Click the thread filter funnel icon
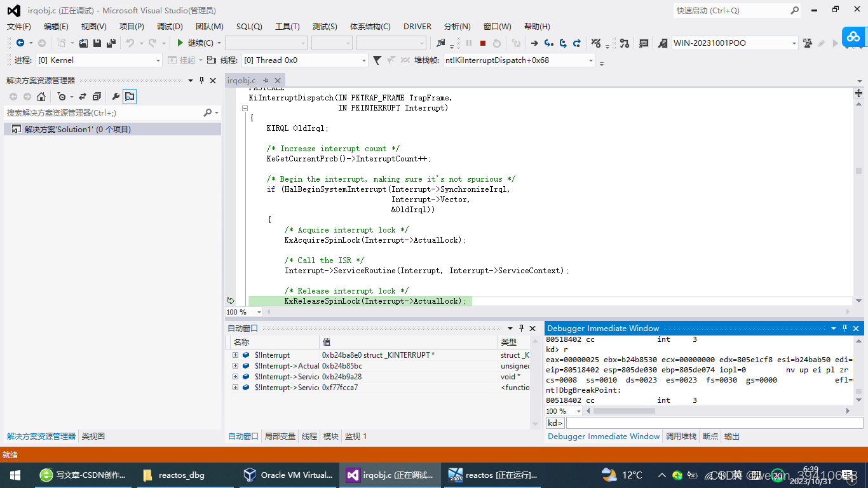 point(377,60)
